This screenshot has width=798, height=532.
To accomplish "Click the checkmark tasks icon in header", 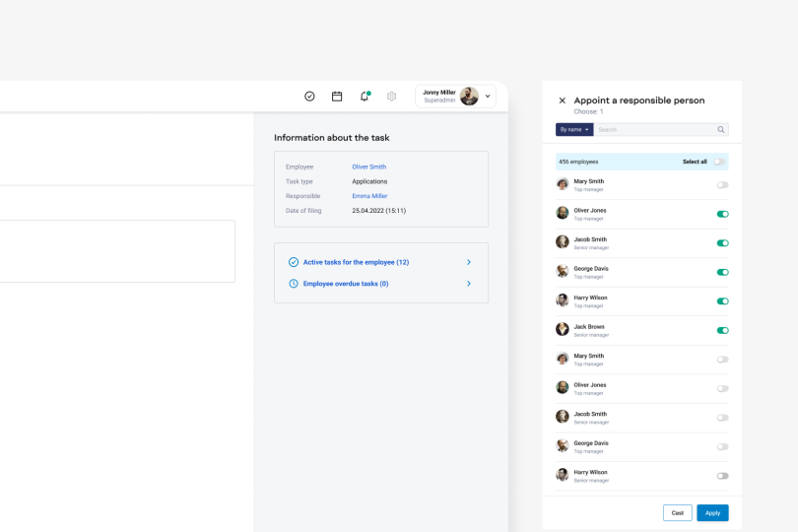I will [309, 97].
